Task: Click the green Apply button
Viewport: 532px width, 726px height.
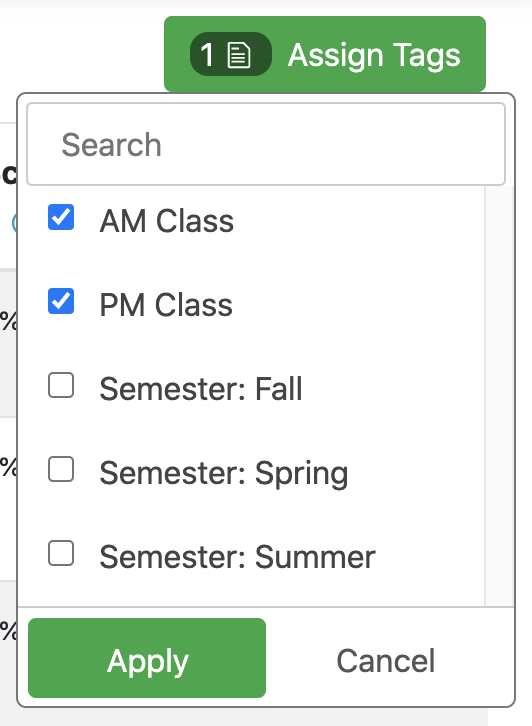Action: (x=147, y=658)
